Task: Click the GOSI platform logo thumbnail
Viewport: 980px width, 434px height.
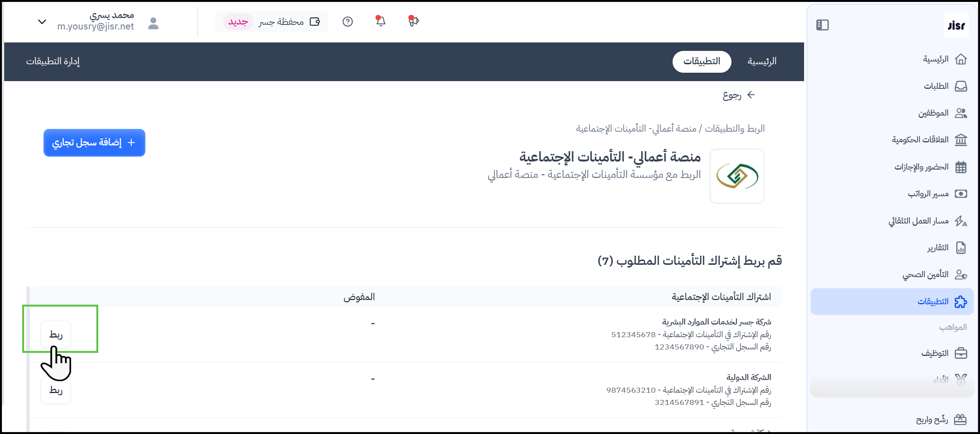Action: [x=737, y=176]
